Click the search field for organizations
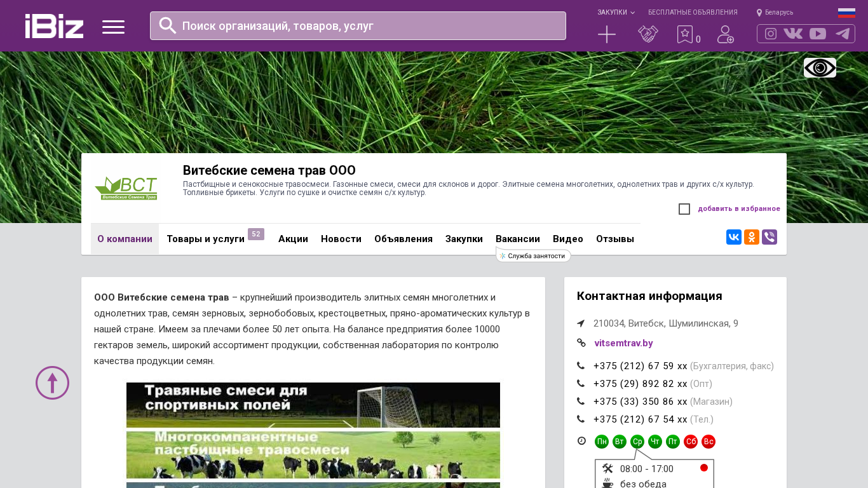 358,25
